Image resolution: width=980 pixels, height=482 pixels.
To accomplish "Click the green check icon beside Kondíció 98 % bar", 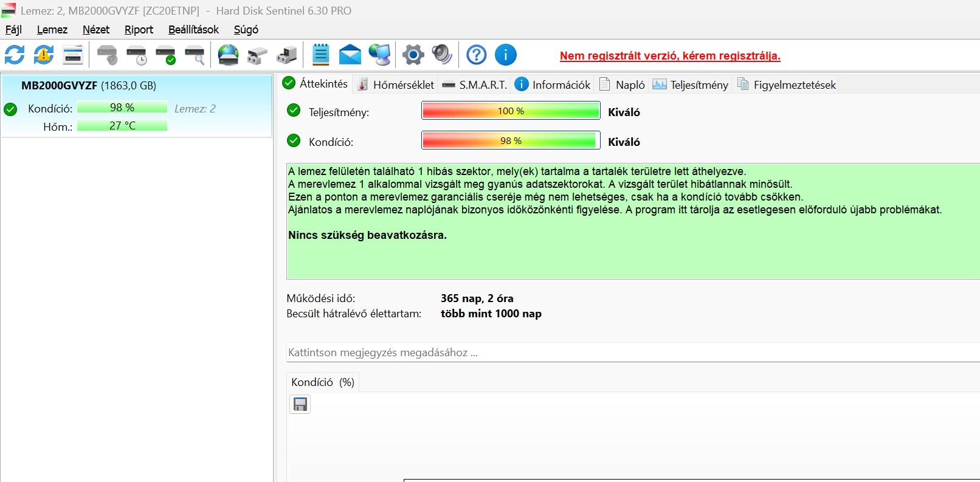I will tap(294, 140).
